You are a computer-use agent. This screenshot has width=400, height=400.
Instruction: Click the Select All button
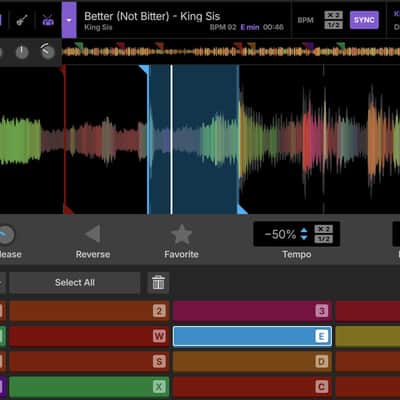[75, 283]
